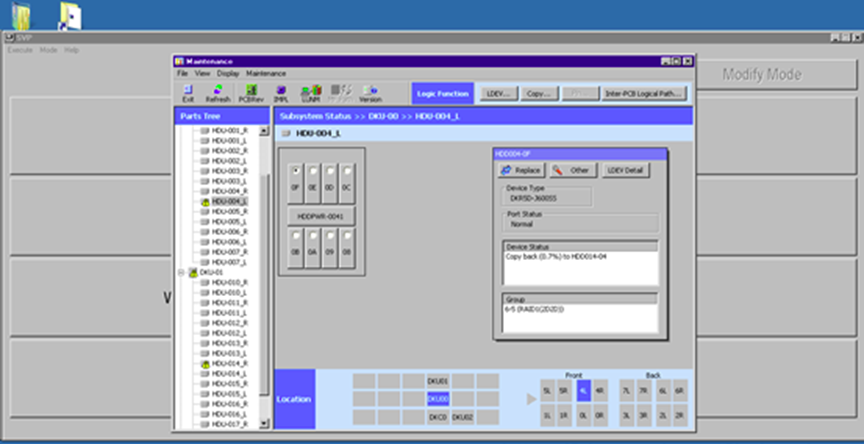Click the Other button with wrench icon
Image resolution: width=864 pixels, height=444 pixels.
tap(571, 170)
